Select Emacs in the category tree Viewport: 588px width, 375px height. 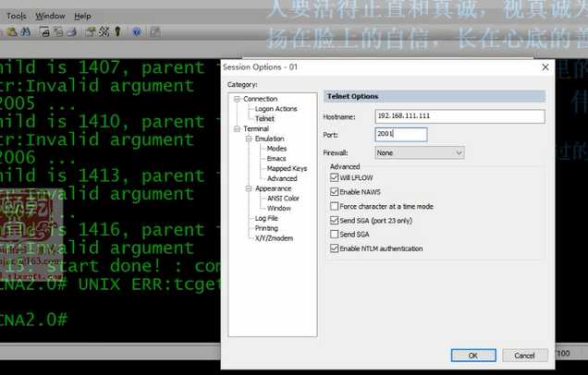click(x=276, y=159)
